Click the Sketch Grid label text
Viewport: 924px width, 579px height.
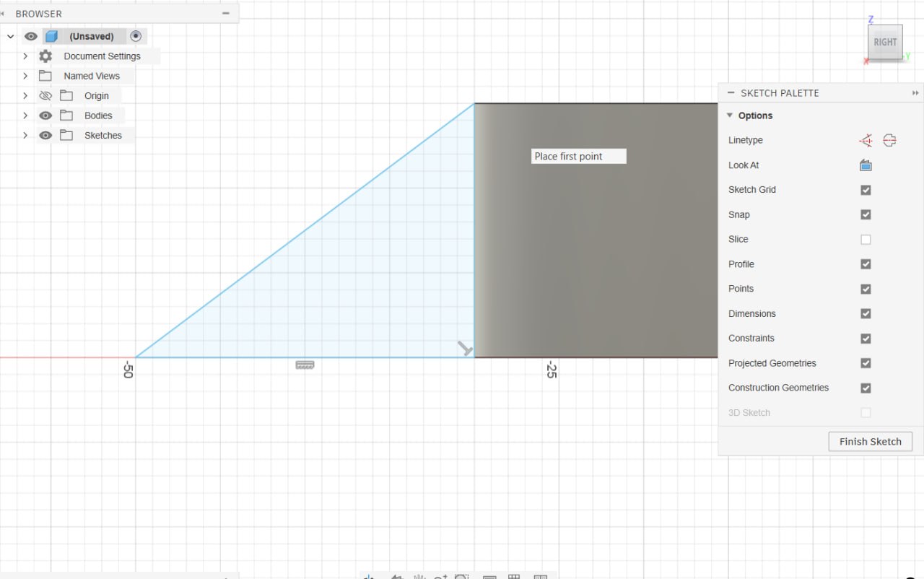(x=752, y=190)
